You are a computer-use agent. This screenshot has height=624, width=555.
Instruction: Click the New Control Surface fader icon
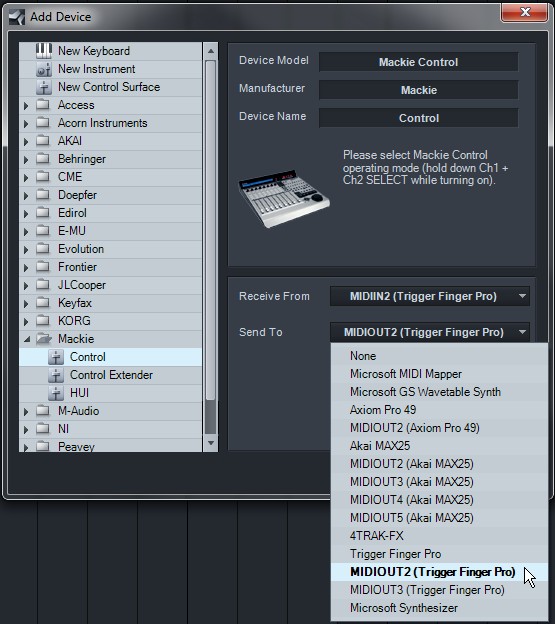pyautogui.click(x=44, y=87)
